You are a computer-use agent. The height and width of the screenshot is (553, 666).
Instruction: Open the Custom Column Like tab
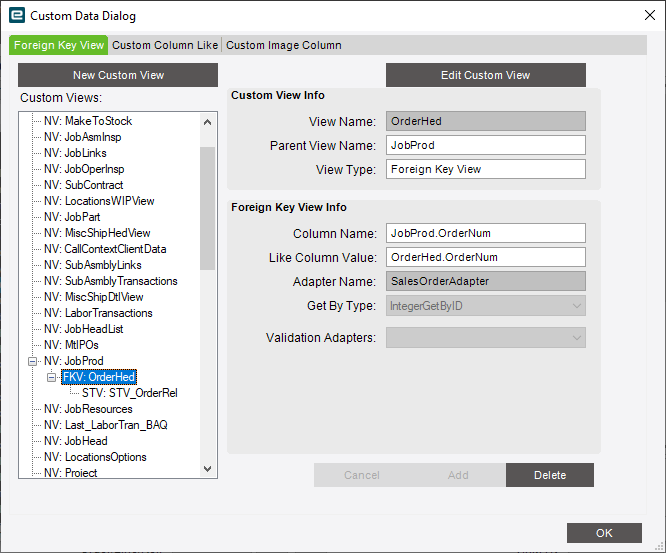pos(165,45)
